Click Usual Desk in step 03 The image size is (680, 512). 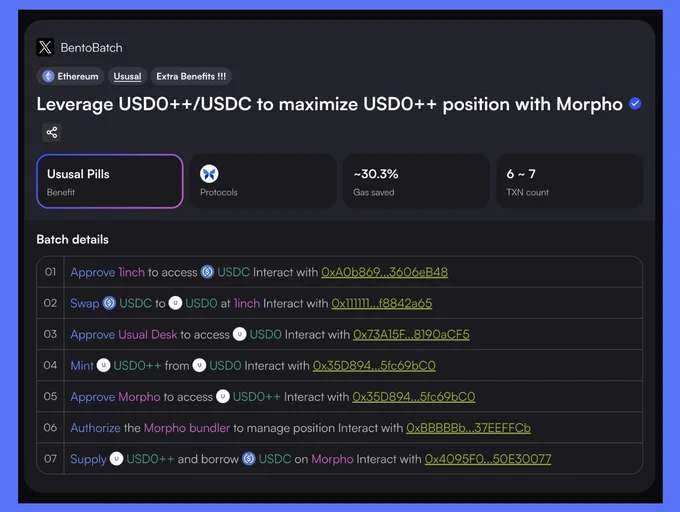[x=148, y=335]
